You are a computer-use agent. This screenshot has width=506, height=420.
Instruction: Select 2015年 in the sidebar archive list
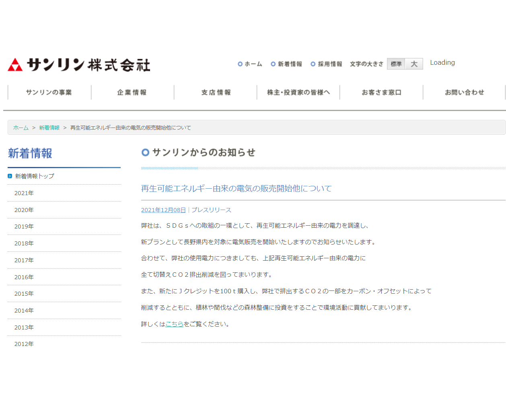(24, 294)
